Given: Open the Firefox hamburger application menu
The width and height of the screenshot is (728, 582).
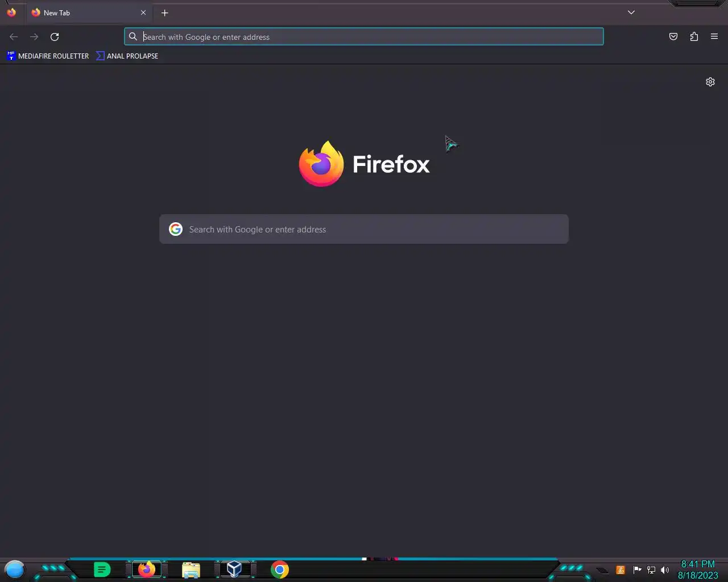Looking at the screenshot, I should pyautogui.click(x=714, y=37).
